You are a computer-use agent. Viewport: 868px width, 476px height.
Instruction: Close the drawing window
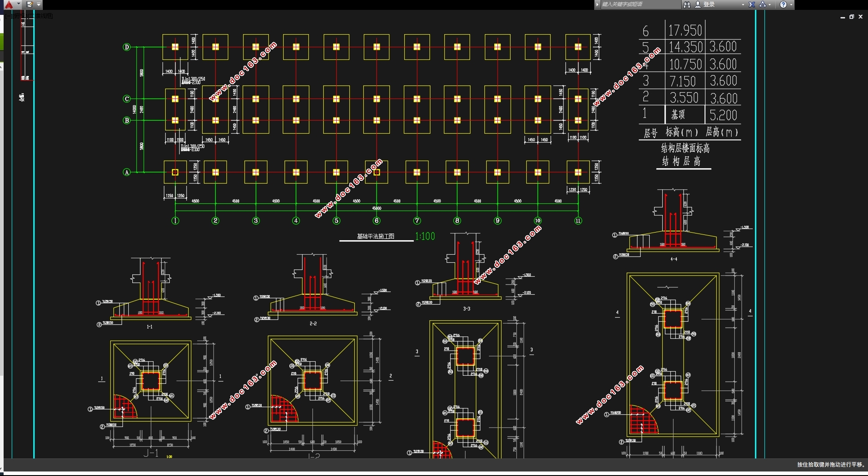860,17
